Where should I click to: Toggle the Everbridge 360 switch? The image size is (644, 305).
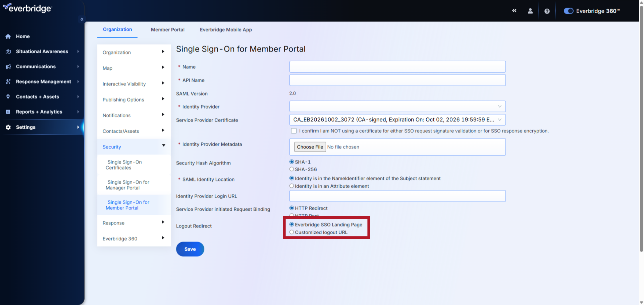coord(568,11)
